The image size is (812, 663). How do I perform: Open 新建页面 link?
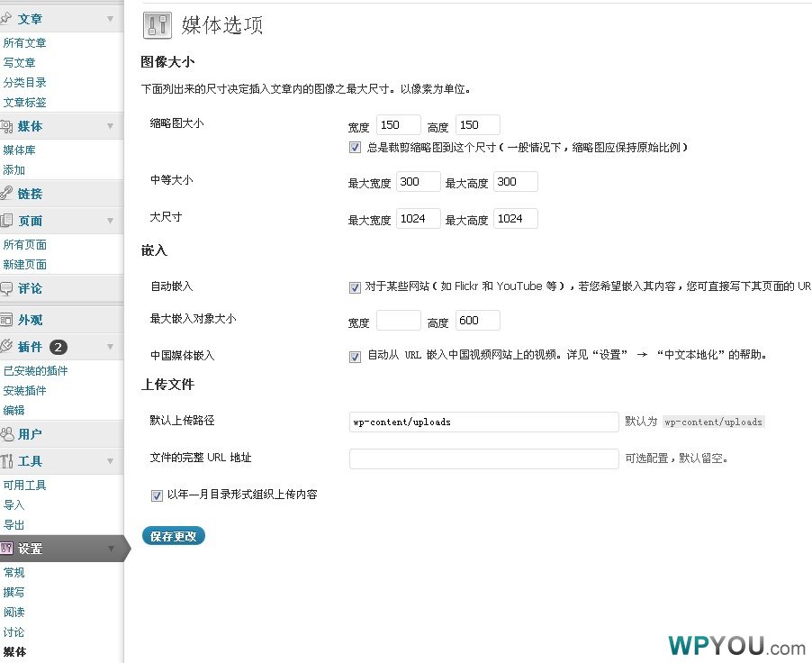click(25, 264)
